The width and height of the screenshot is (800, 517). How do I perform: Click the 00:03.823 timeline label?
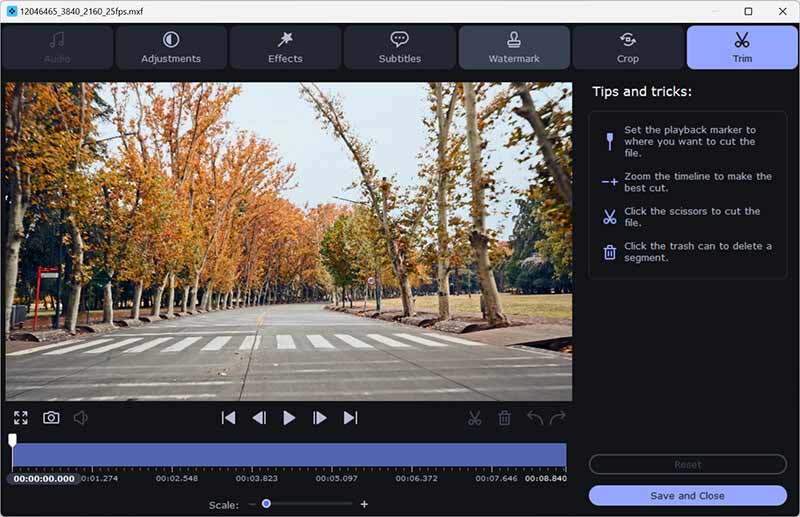pyautogui.click(x=257, y=479)
